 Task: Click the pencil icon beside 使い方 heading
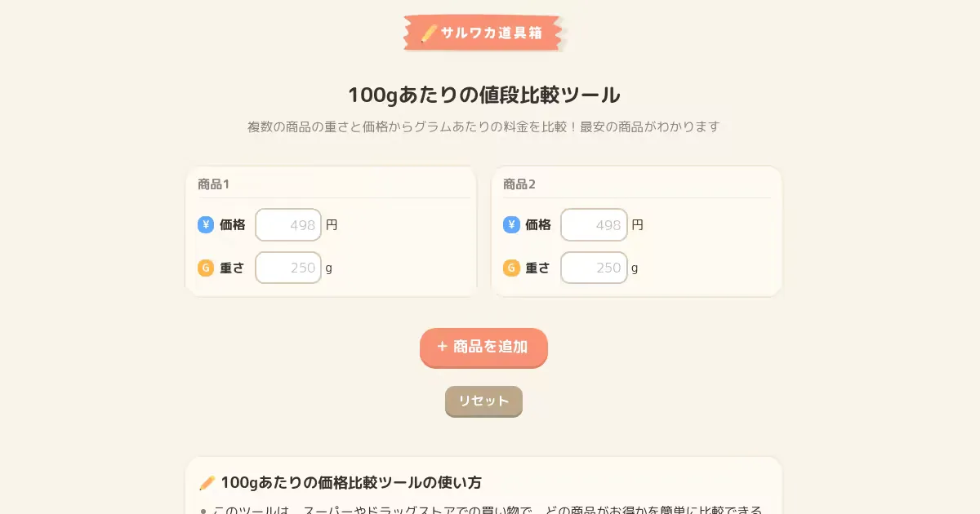click(x=207, y=482)
